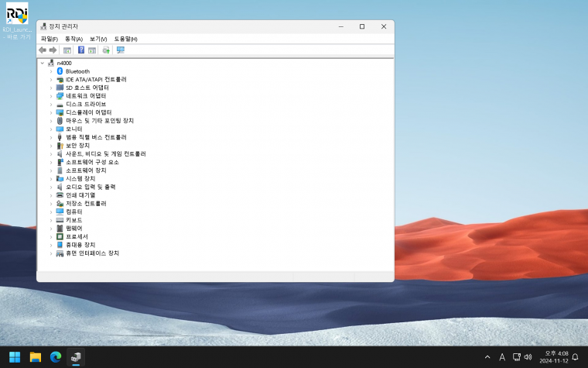Image resolution: width=588 pixels, height=368 pixels.
Task: Click the 소프트웨어 구성 요소 icon
Action: (60, 162)
